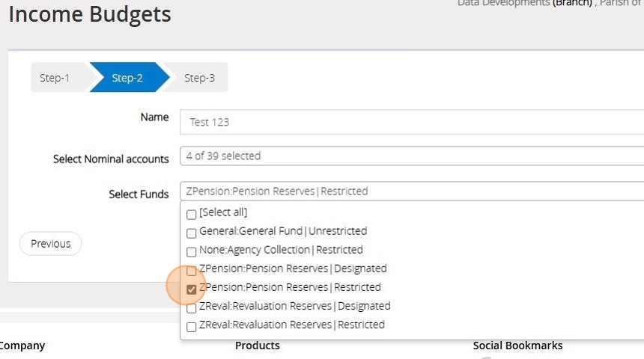Screen dimensions: 644x359
Task: Tick ZPension Pension Reserves Designated checkbox
Action: click(192, 270)
